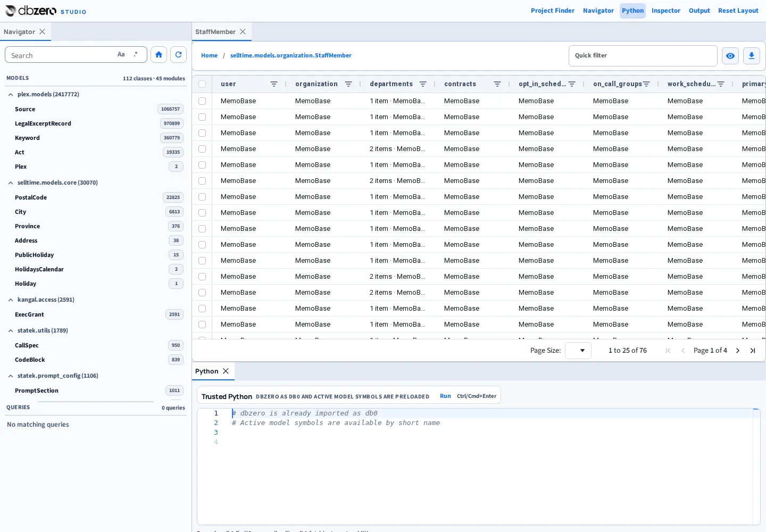Click the dbzero Studio logo
The width and height of the screenshot is (766, 532).
click(x=46, y=11)
